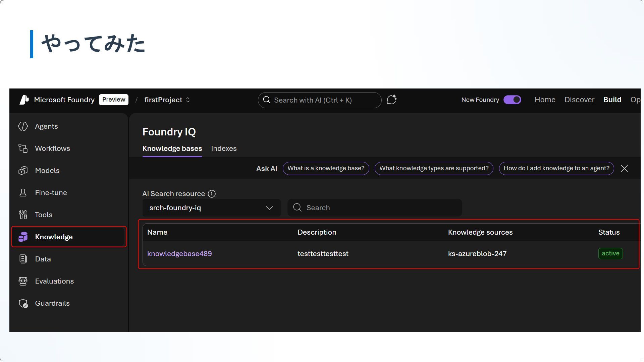Select the Models cube icon
Screen dimensions: 644x362
pyautogui.click(x=23, y=171)
